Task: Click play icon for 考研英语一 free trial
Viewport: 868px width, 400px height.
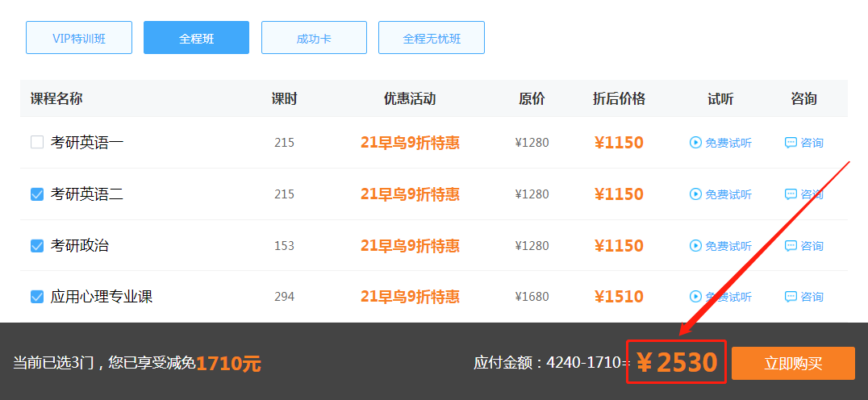Action: [x=695, y=143]
